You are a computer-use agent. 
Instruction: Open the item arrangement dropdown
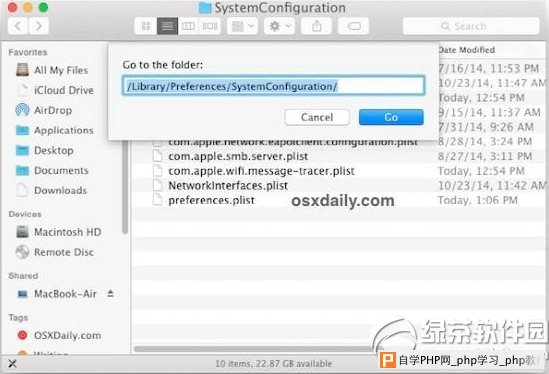(242, 26)
